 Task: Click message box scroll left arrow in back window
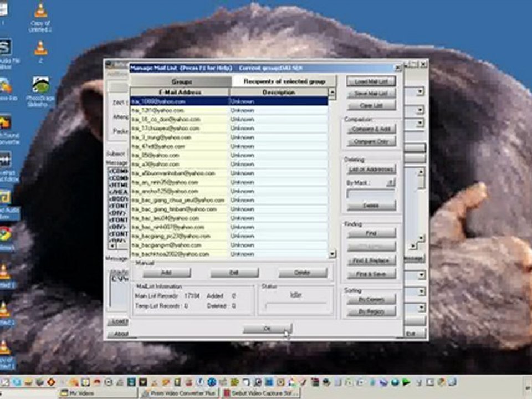[x=111, y=245]
